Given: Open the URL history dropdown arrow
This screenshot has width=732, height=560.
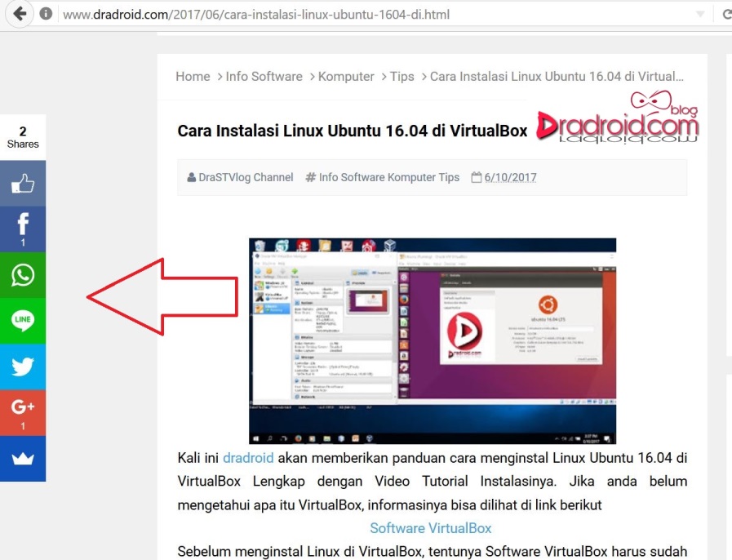Looking at the screenshot, I should click(700, 14).
